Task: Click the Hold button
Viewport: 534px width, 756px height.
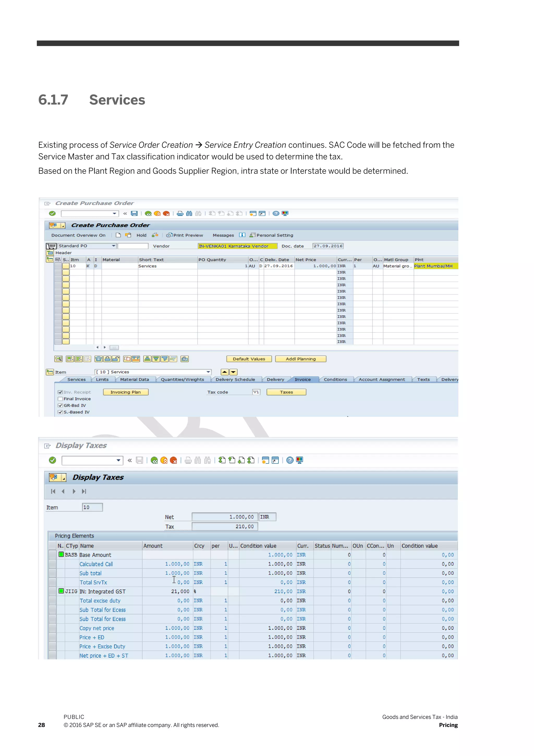Action: coord(142,235)
